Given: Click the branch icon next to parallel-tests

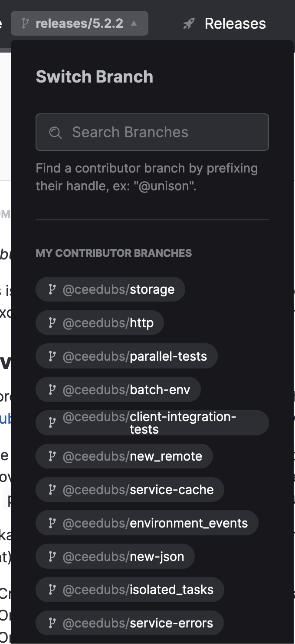Looking at the screenshot, I should pyautogui.click(x=52, y=356).
